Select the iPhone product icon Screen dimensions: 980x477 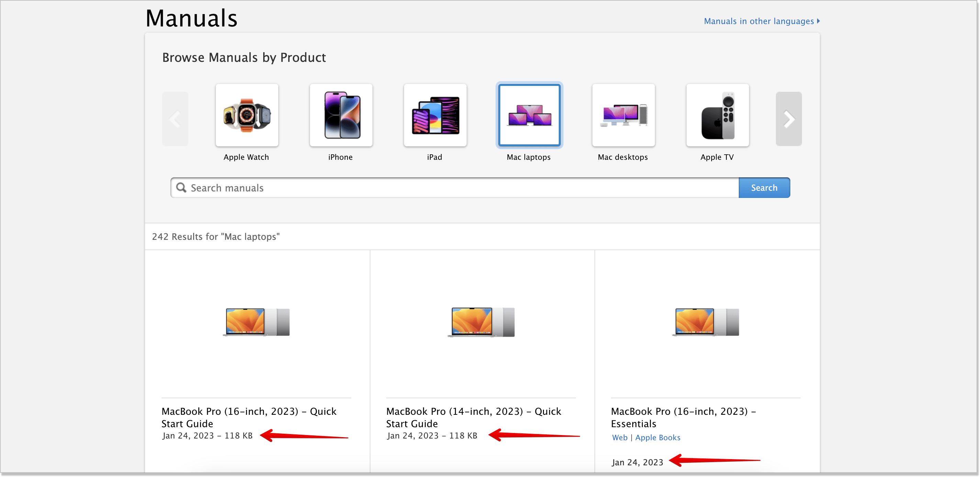pyautogui.click(x=341, y=115)
